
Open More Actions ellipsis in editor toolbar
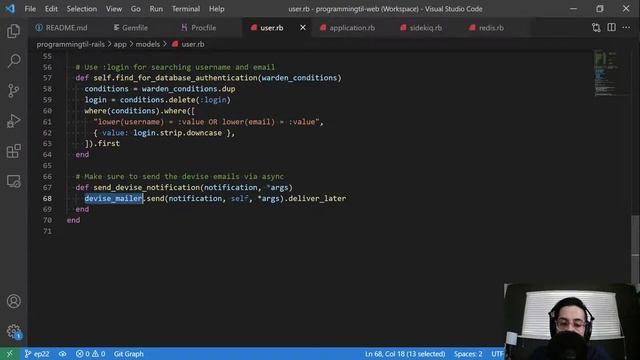point(626,27)
